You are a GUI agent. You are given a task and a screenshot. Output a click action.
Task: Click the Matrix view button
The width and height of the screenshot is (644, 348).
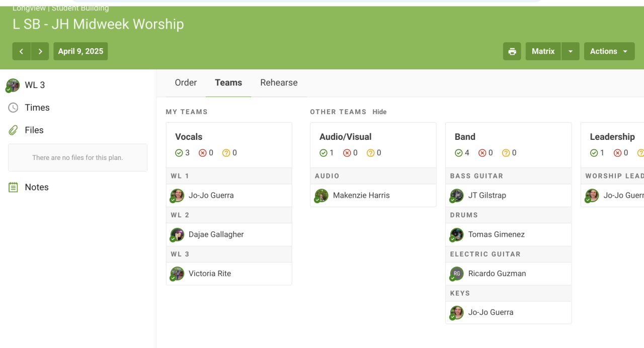pyautogui.click(x=543, y=51)
